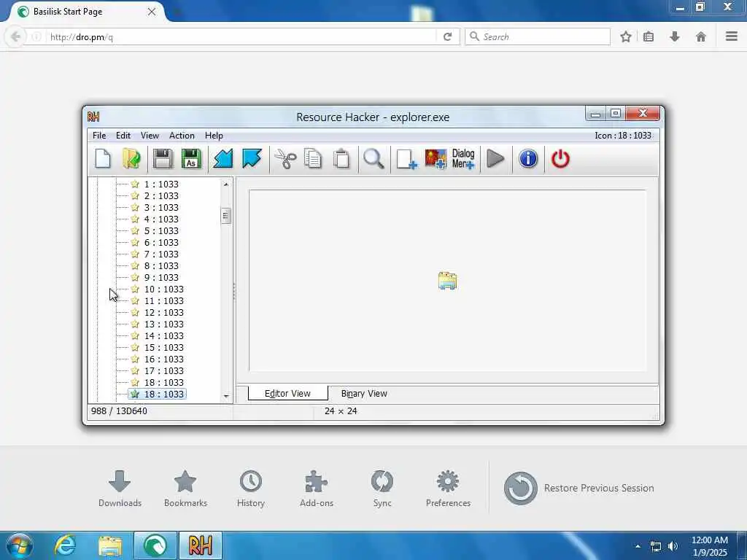Open the Help menu in Resource Hacker
Viewport: 747px width, 560px height.
(x=214, y=136)
